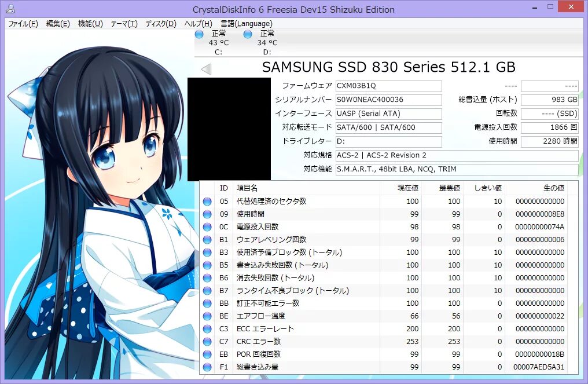Click status orb for ID BB row
The width and height of the screenshot is (588, 384).
pos(207,303)
